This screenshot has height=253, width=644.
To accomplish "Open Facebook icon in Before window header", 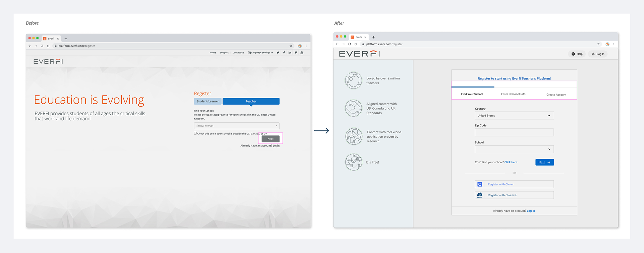I will pyautogui.click(x=284, y=53).
